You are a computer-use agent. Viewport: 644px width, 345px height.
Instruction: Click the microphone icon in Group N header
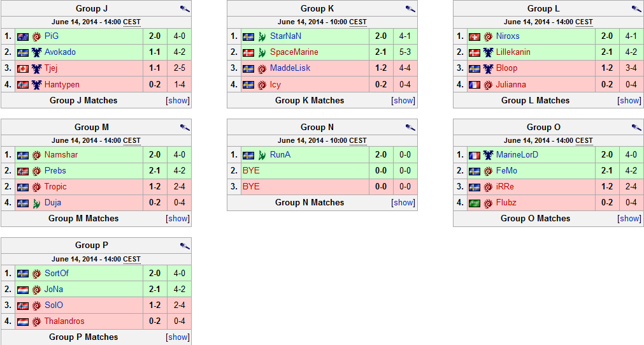click(411, 128)
